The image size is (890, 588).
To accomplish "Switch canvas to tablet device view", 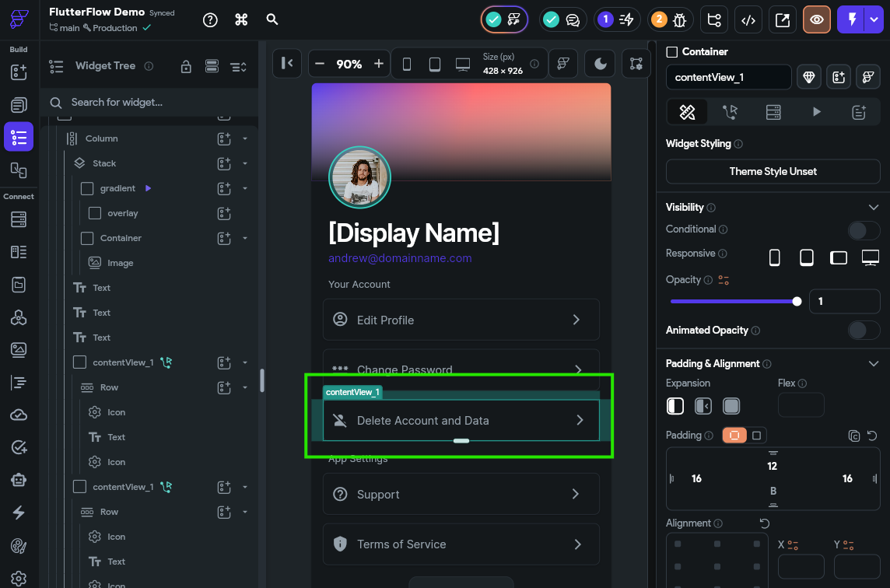I will click(x=435, y=64).
